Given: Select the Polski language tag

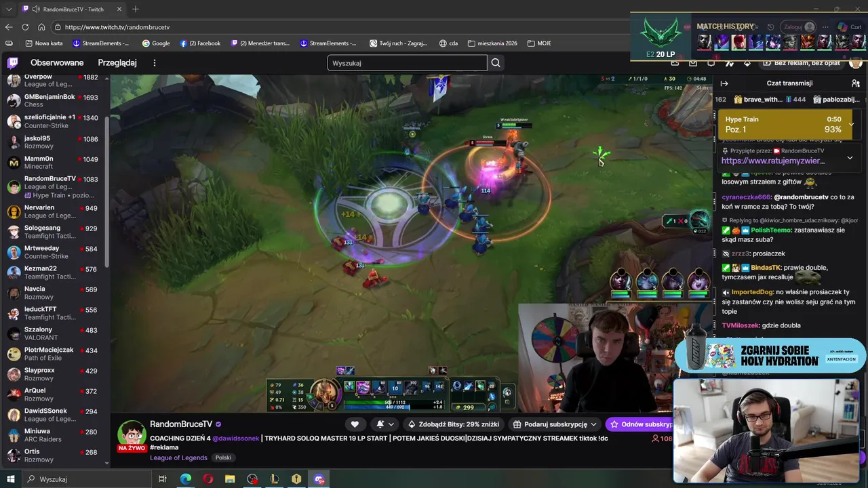Looking at the screenshot, I should tap(223, 457).
